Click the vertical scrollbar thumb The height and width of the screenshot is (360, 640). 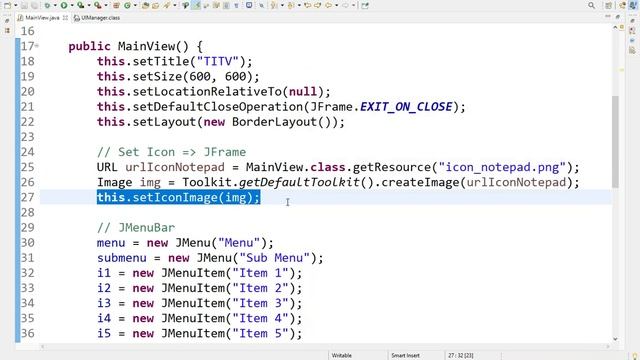(615, 142)
